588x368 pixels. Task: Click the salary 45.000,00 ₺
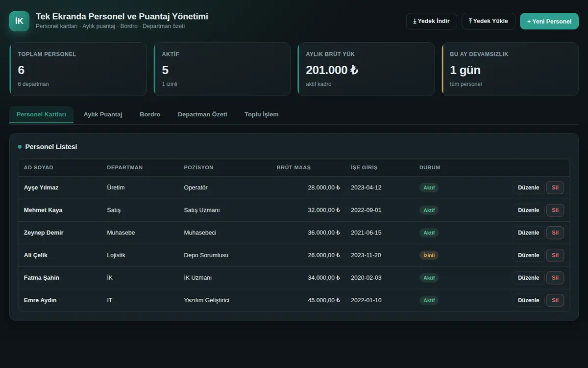point(324,300)
